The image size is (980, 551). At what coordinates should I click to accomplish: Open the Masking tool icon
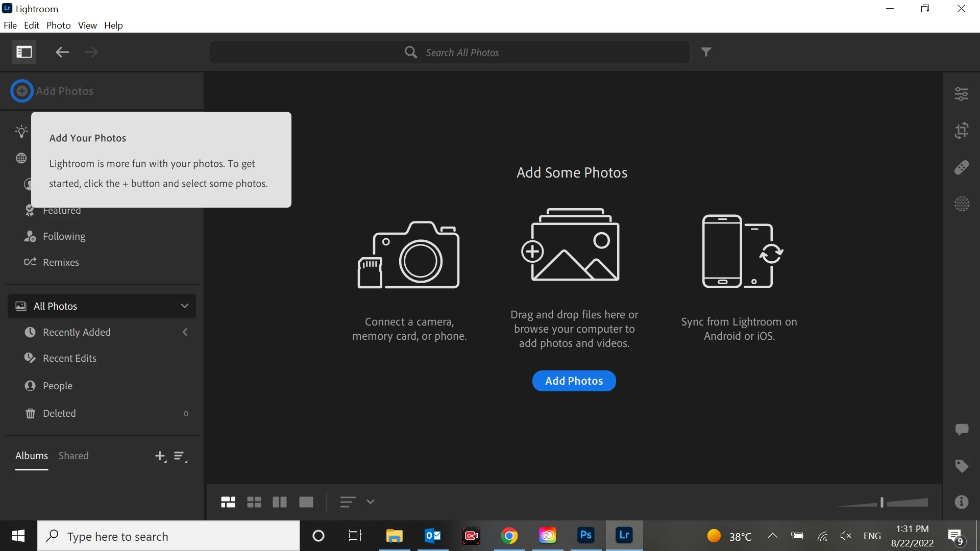961,204
